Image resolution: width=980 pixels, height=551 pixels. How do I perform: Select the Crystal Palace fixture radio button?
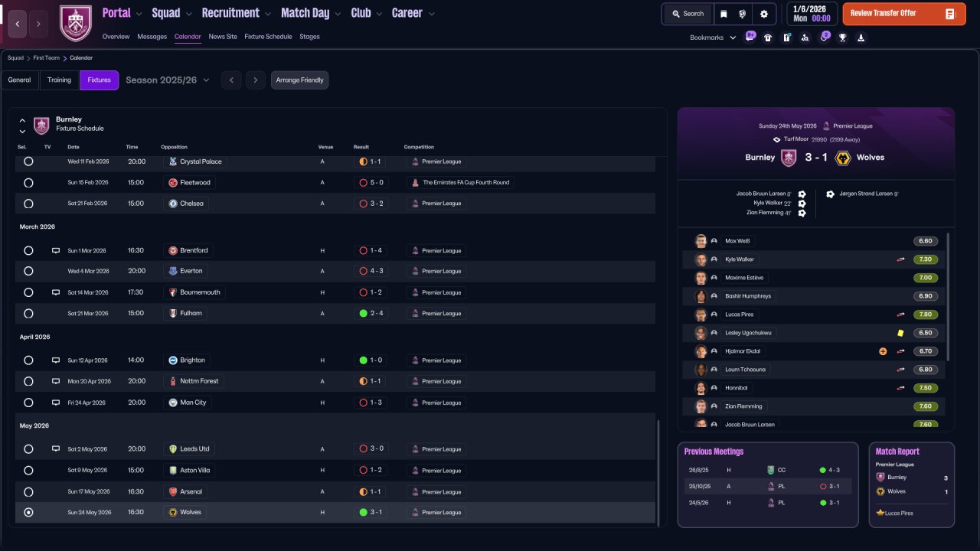28,161
